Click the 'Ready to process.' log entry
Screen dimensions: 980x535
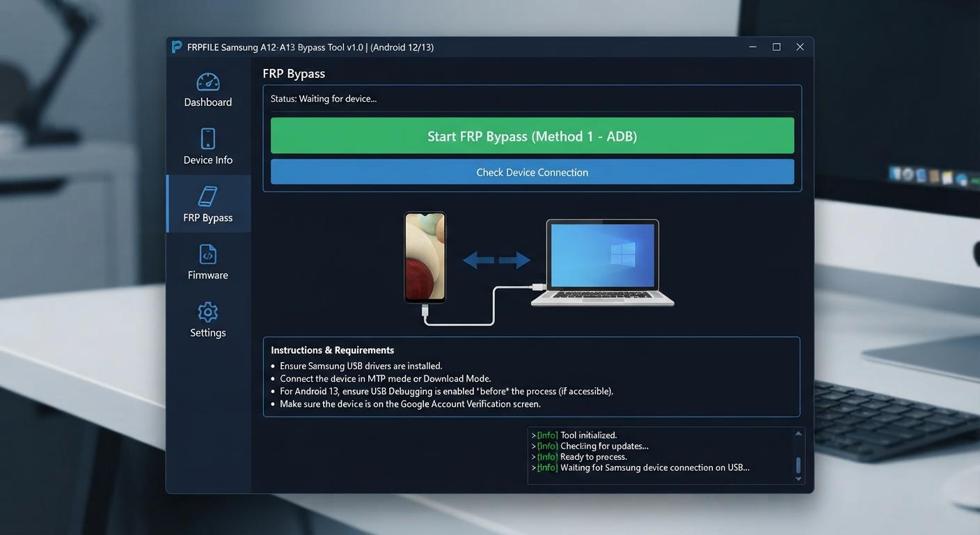click(x=579, y=457)
